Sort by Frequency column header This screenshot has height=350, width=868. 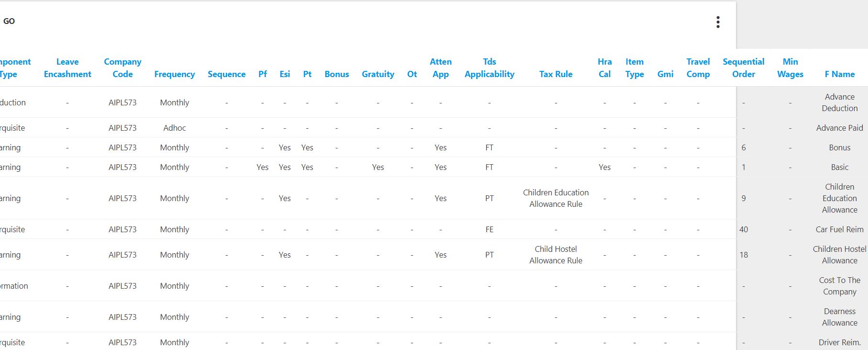point(175,74)
